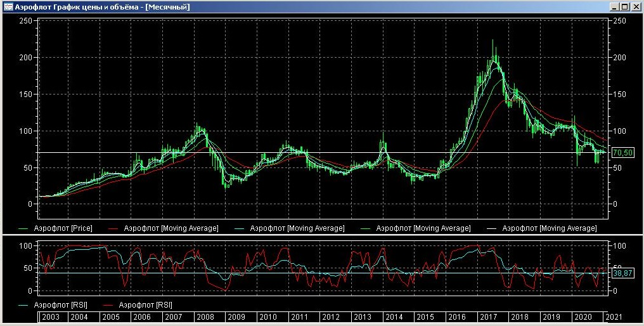Click the 200 label on right price axis

619,58
